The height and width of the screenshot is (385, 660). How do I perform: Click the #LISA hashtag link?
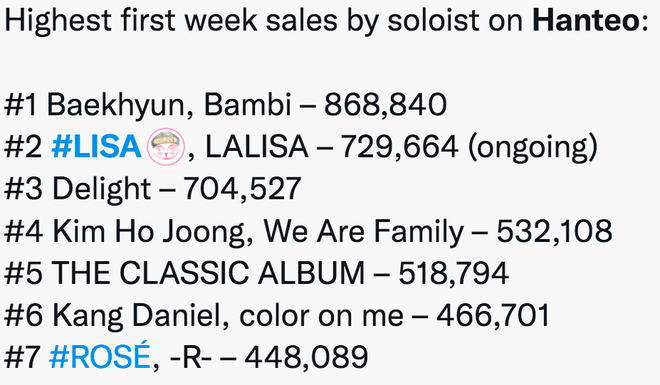pos(96,147)
